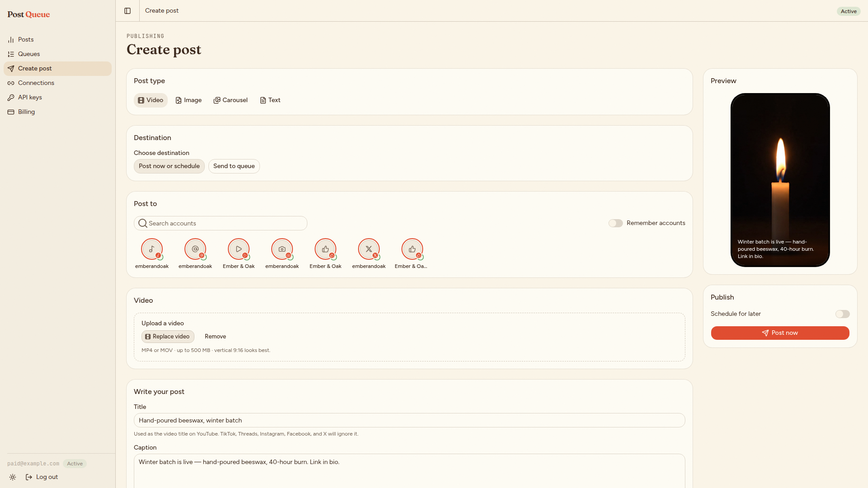868x488 pixels.
Task: Choose the Text post type
Action: pyautogui.click(x=270, y=100)
